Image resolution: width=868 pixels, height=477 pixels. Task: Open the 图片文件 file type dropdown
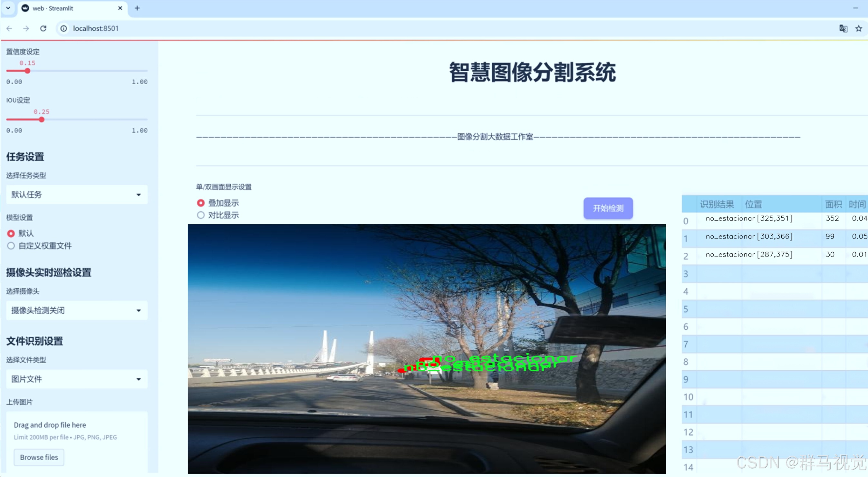pyautogui.click(x=77, y=379)
